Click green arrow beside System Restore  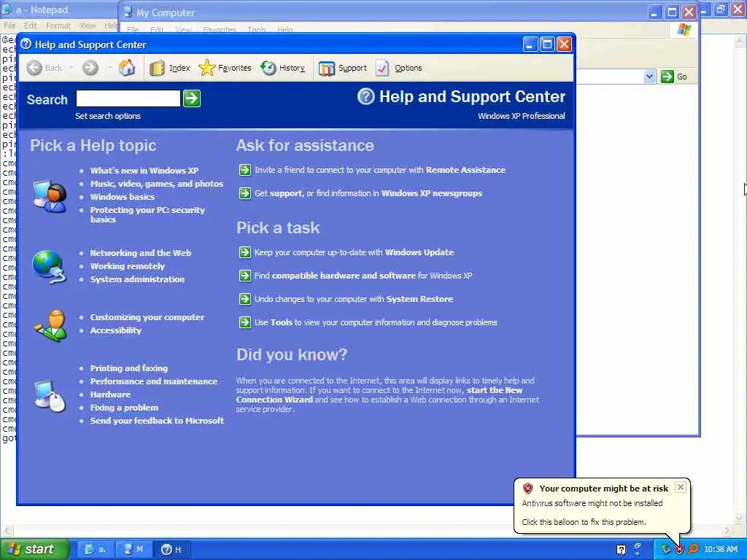coord(245,299)
